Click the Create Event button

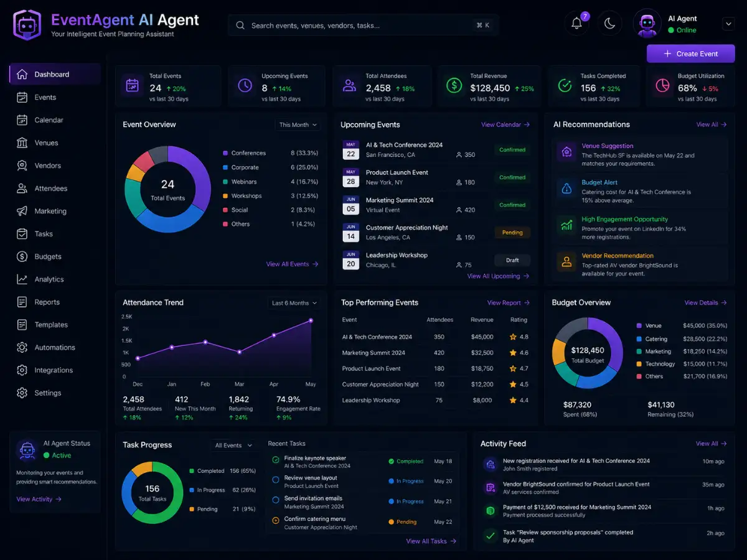click(691, 54)
